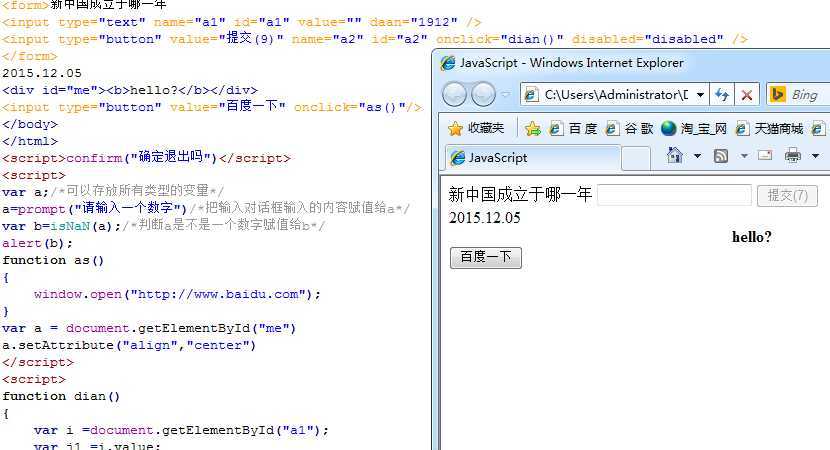Open the recent pages dropdown arrow
Image resolution: width=830 pixels, height=450 pixels.
[x=506, y=95]
